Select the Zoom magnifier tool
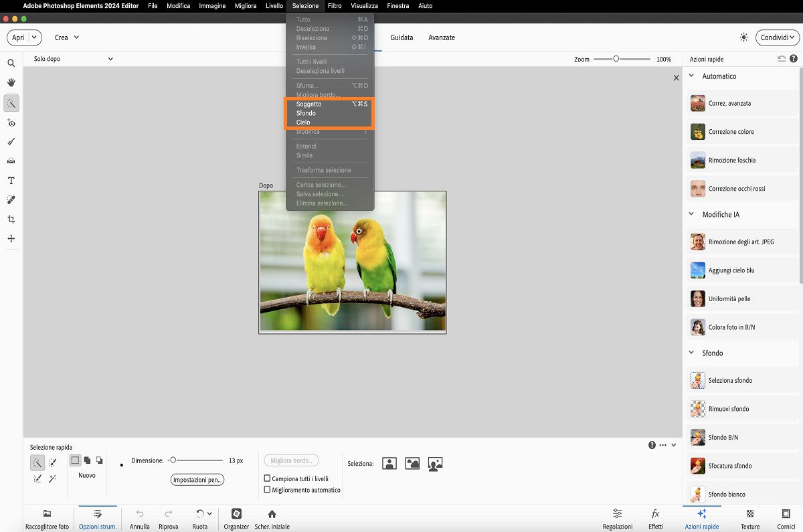Viewport: 803px width, 532px height. [x=11, y=64]
